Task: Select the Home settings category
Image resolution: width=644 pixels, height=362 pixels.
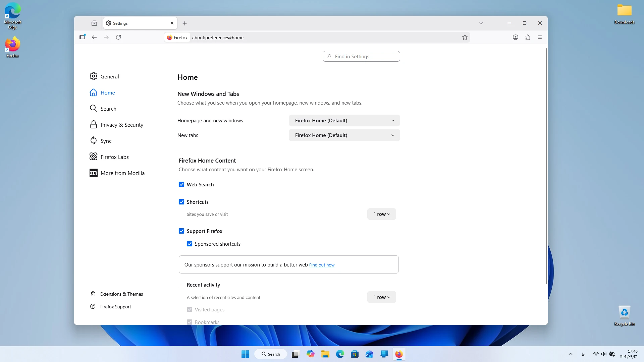Action: click(102, 93)
